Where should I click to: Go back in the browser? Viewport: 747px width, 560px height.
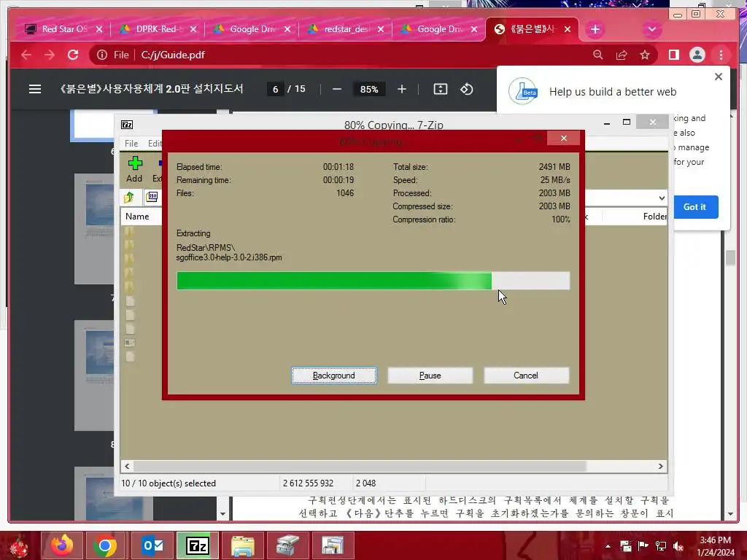tap(26, 55)
